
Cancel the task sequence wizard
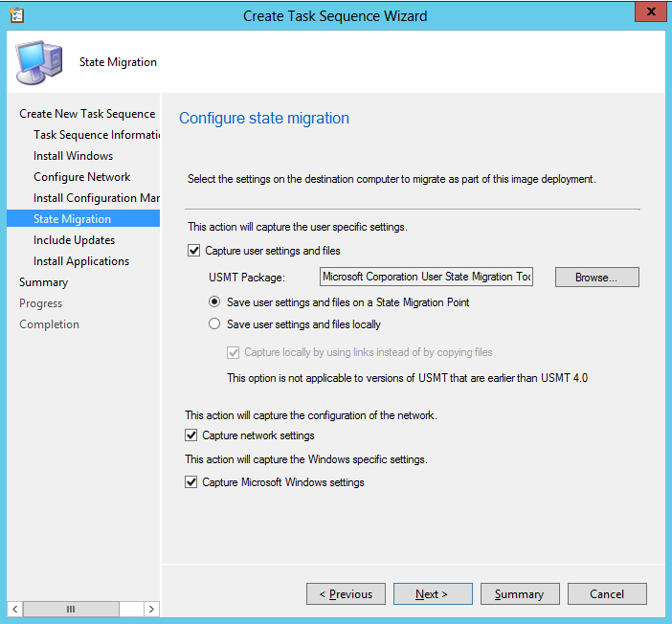(607, 594)
